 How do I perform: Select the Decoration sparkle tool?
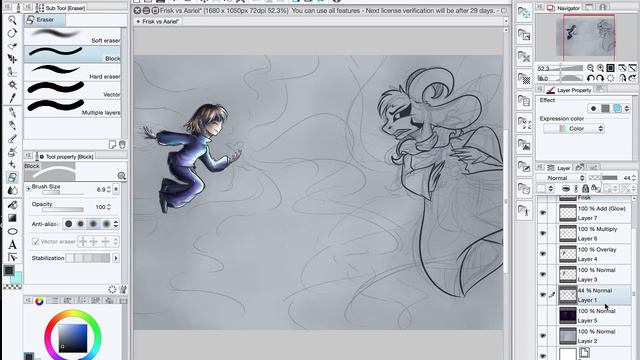point(12,164)
